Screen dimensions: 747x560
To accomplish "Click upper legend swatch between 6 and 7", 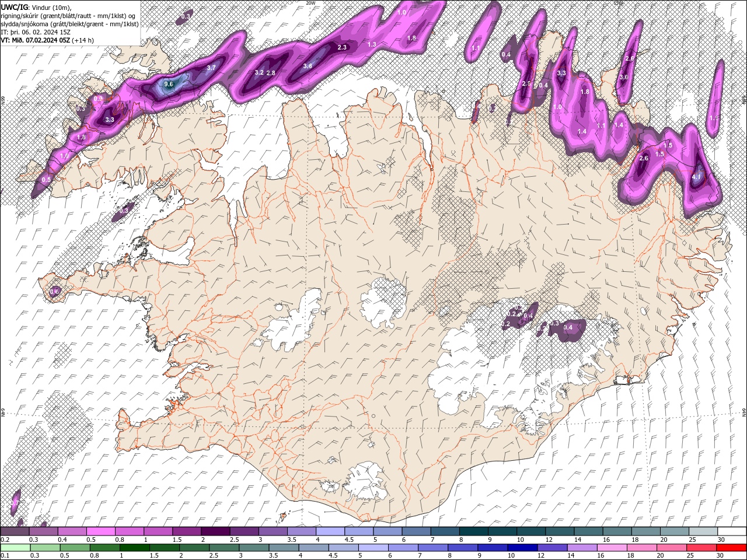I will click(x=416, y=531).
